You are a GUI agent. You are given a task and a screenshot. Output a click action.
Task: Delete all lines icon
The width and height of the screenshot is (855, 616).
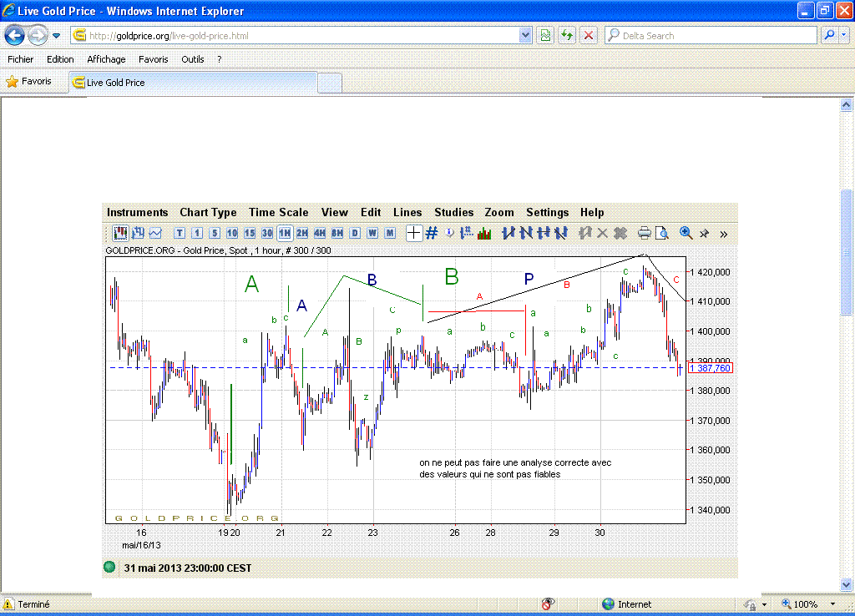pos(620,234)
